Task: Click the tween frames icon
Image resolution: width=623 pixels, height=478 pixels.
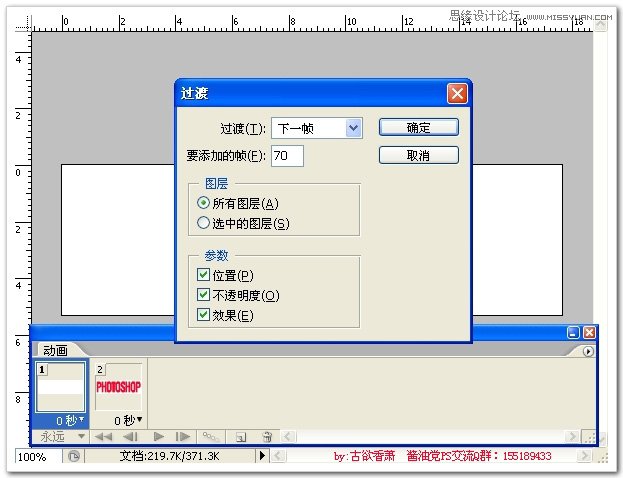Action: pos(211,437)
